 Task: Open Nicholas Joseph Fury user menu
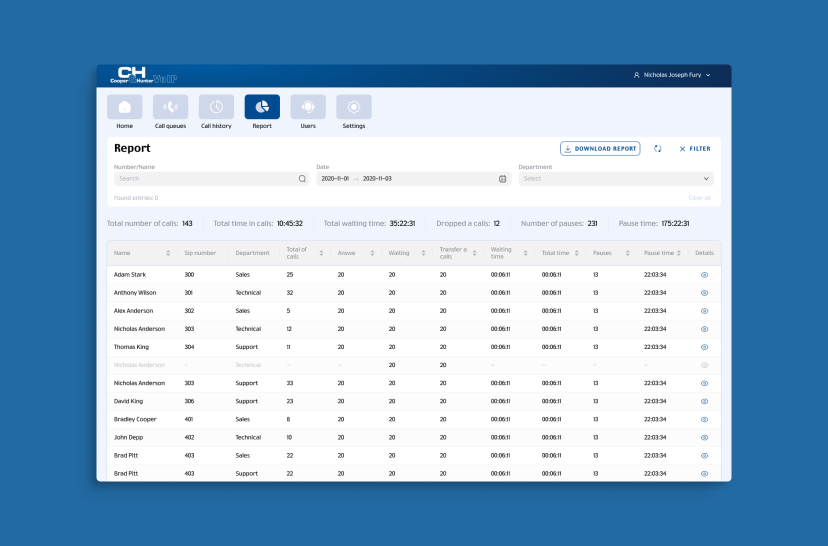point(672,75)
